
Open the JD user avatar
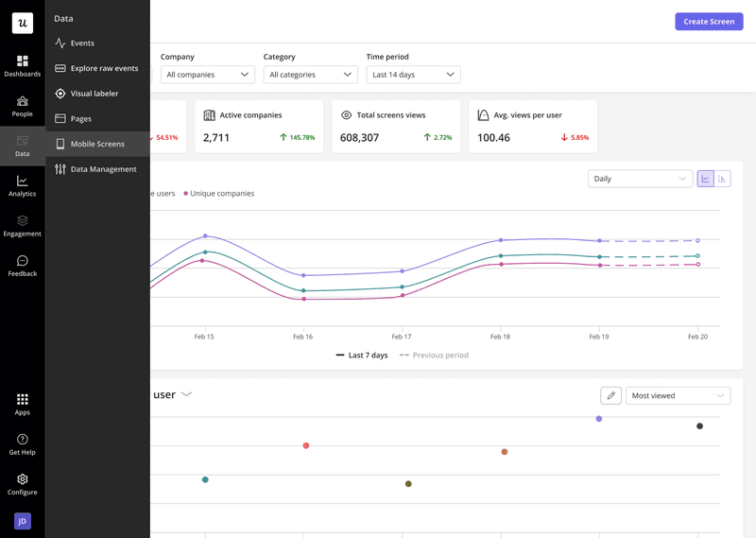coord(23,521)
